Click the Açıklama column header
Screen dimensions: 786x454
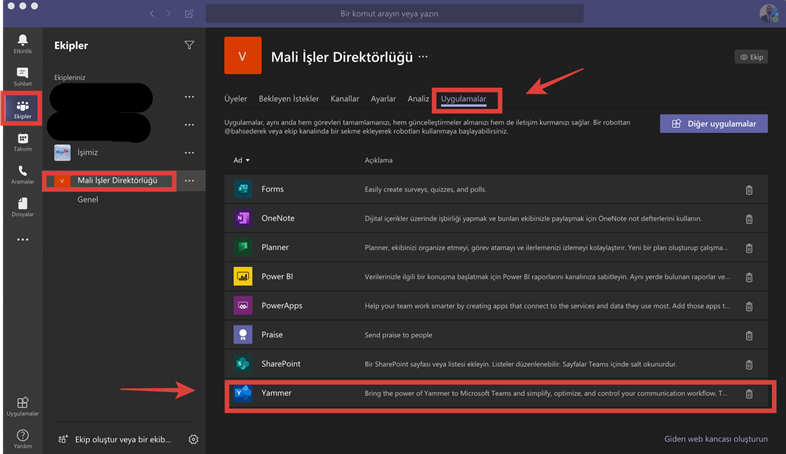click(x=378, y=160)
